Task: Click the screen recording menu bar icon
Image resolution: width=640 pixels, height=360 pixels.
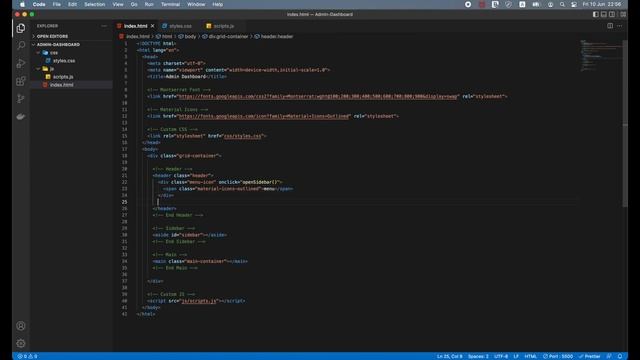Action: 468,4
